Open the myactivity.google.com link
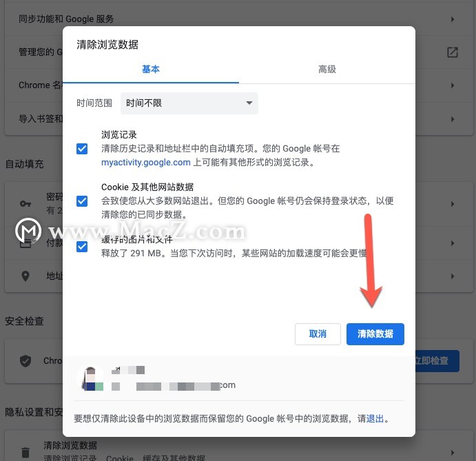The image size is (476, 461). [146, 163]
